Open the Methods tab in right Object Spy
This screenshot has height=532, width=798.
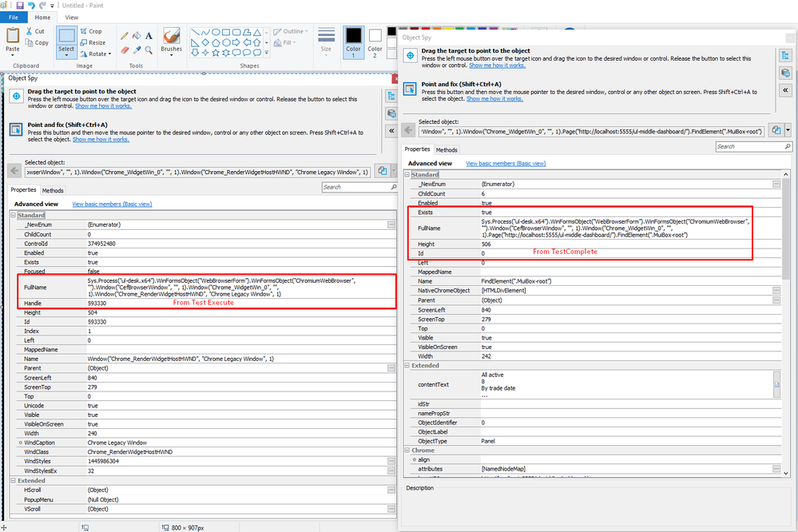[447, 149]
